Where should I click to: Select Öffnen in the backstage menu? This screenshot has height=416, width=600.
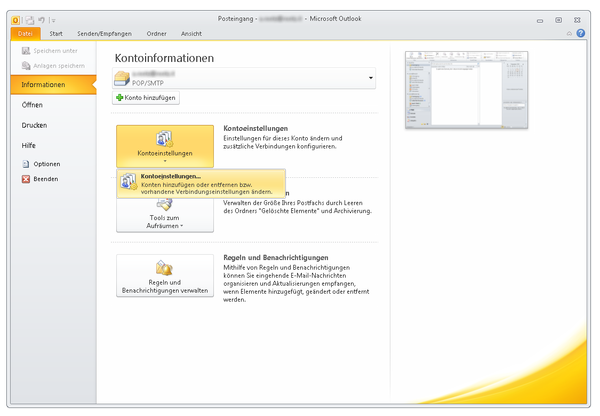(x=32, y=105)
